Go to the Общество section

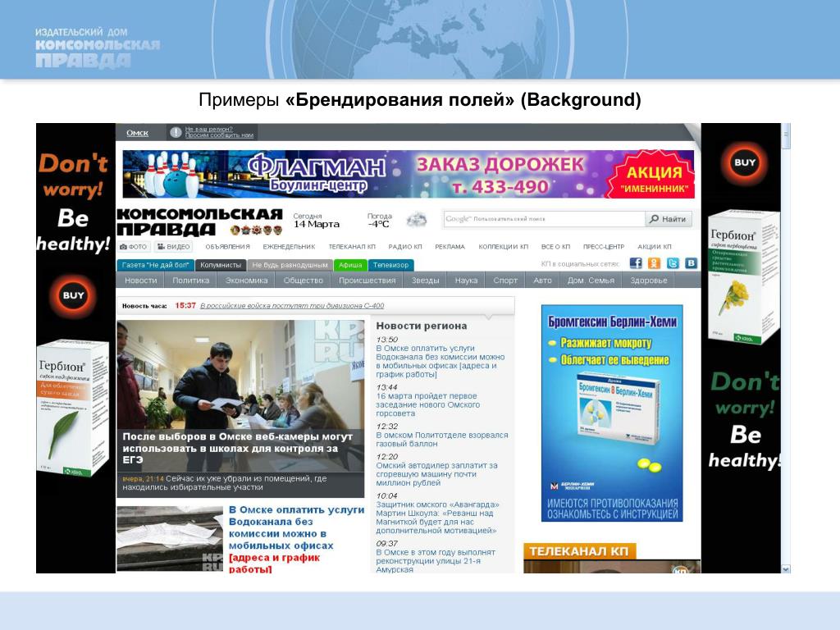[304, 281]
